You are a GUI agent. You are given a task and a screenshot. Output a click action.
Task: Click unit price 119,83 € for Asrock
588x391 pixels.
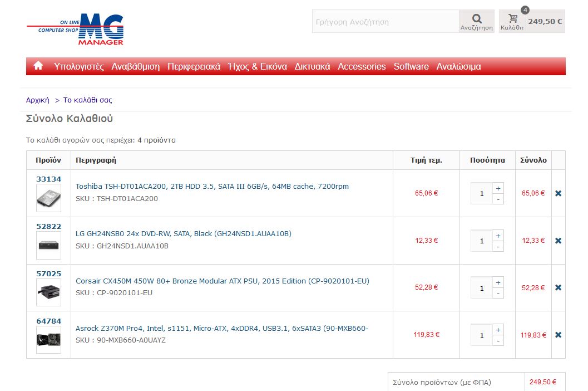point(426,334)
